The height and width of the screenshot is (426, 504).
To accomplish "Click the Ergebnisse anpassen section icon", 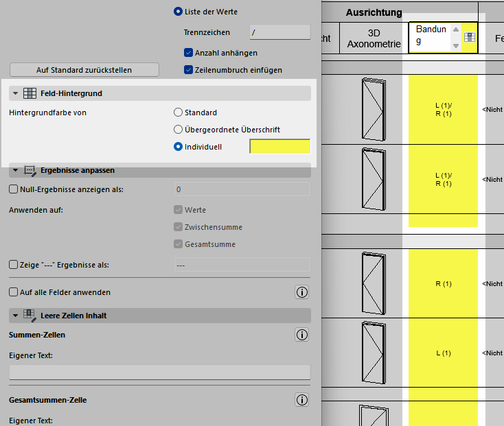I will [x=30, y=170].
